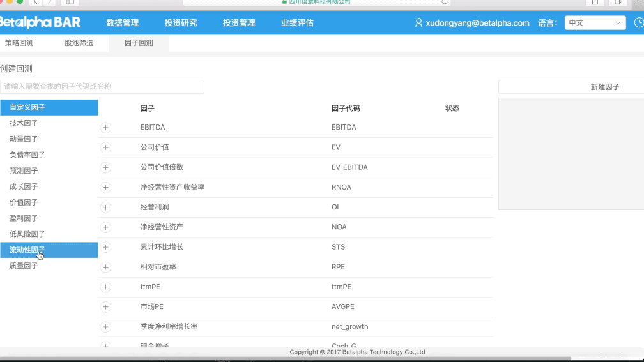Screen dimensions: 644x362
Task: Switch to the 策略回测 tab
Action: coord(19,43)
